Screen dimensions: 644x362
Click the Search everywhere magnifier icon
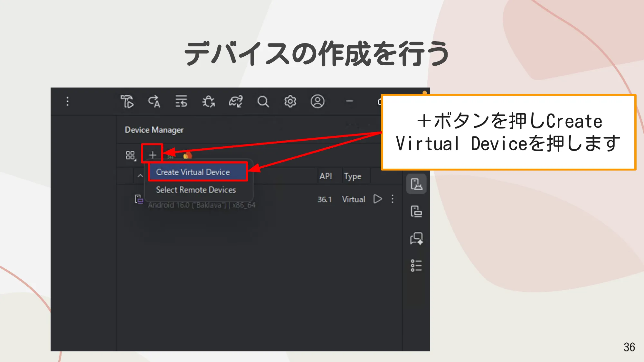(264, 102)
